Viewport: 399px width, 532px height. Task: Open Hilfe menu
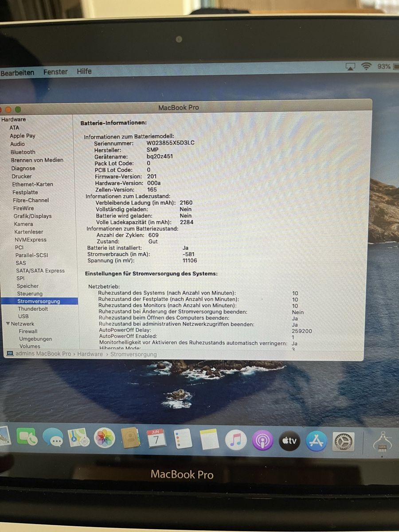[84, 71]
